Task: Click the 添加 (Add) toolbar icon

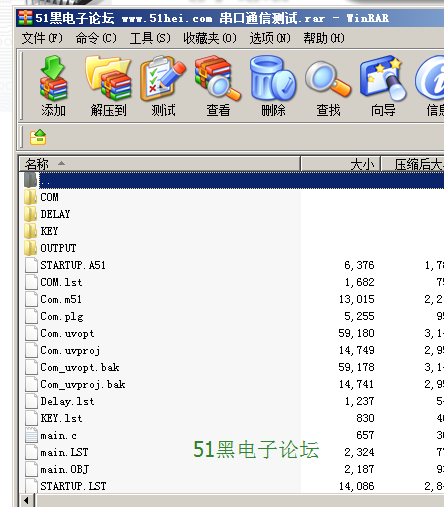Action: point(53,78)
